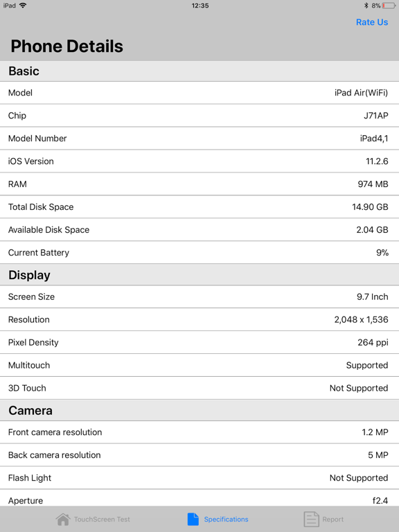Switch to the TouchScreen Test tab
Viewport: 399px width, 532px height.
93,519
